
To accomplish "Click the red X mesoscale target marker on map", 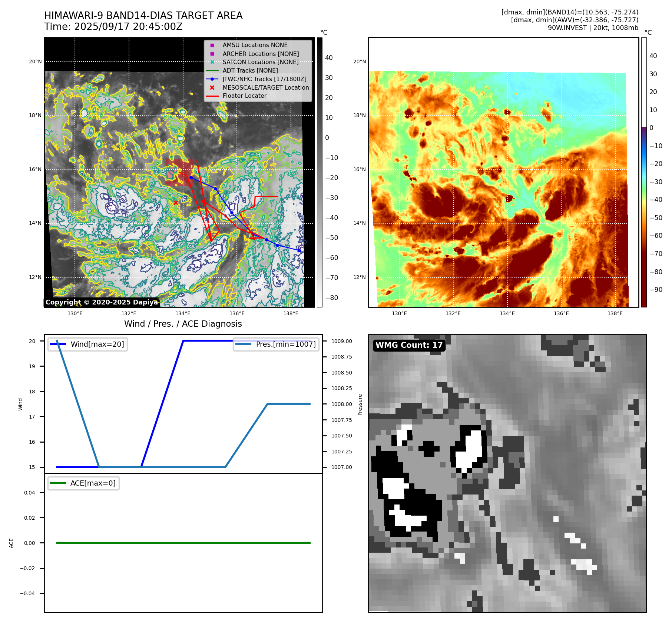I will click(x=176, y=203).
